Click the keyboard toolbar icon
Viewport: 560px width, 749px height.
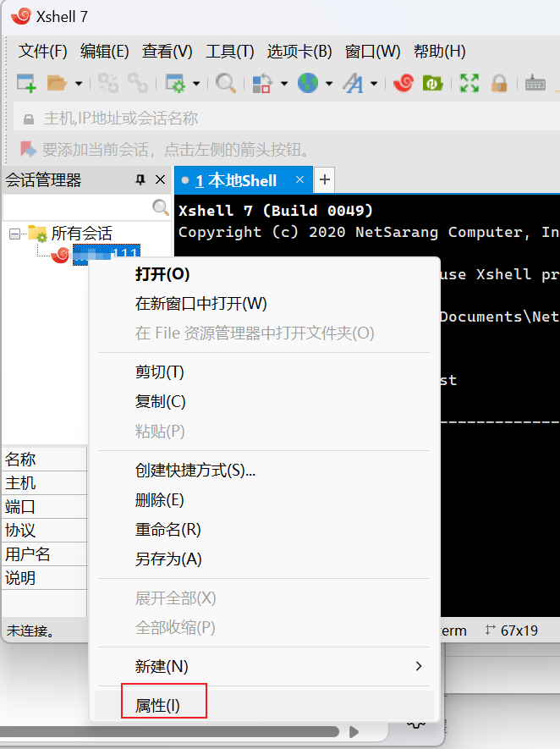point(535,84)
